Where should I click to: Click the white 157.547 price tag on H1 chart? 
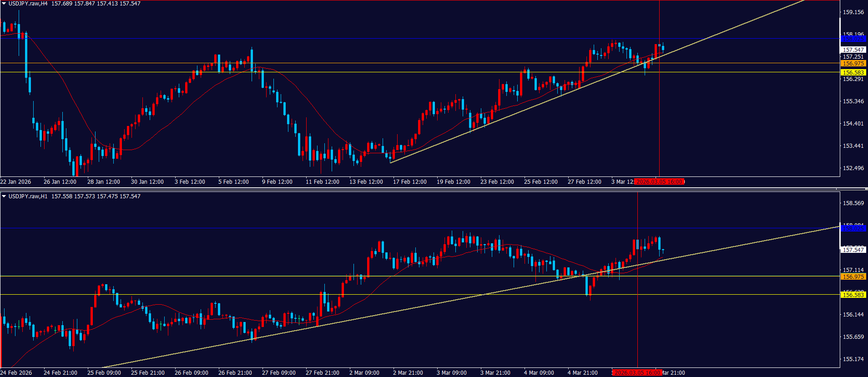tap(853, 250)
